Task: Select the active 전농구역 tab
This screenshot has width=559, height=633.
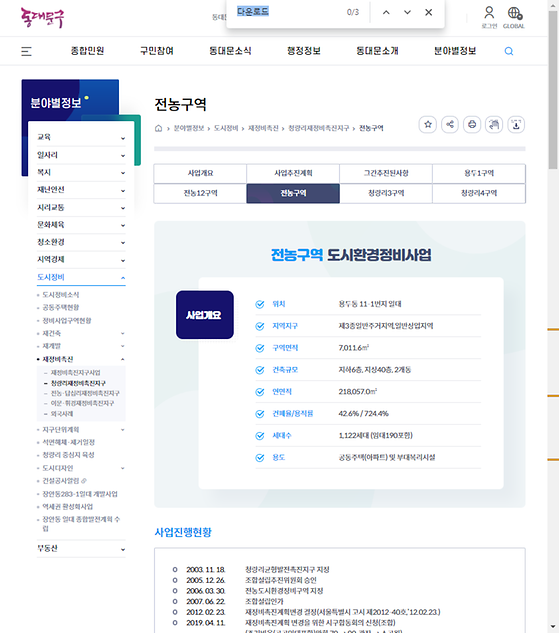Action: (x=293, y=193)
